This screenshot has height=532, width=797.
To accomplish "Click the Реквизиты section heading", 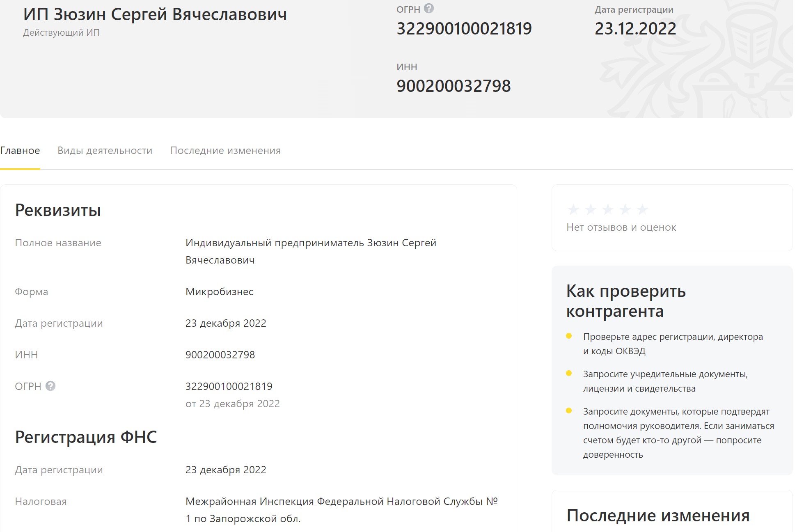I will click(x=58, y=210).
